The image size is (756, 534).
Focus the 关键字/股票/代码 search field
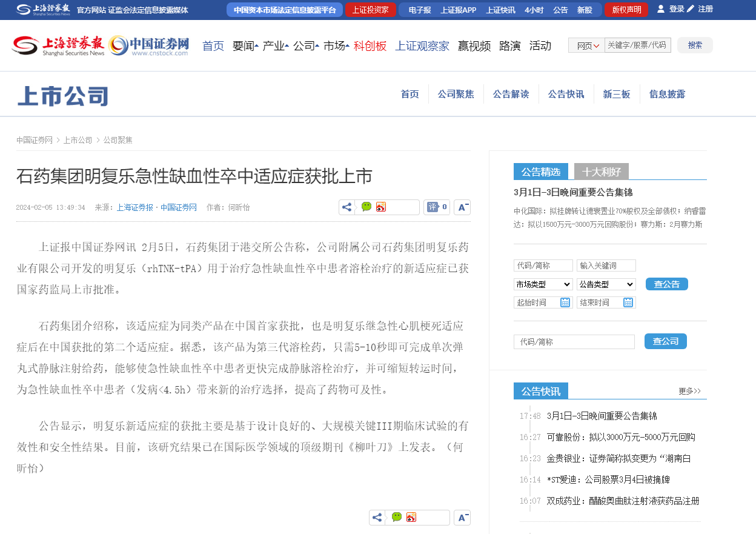(637, 45)
